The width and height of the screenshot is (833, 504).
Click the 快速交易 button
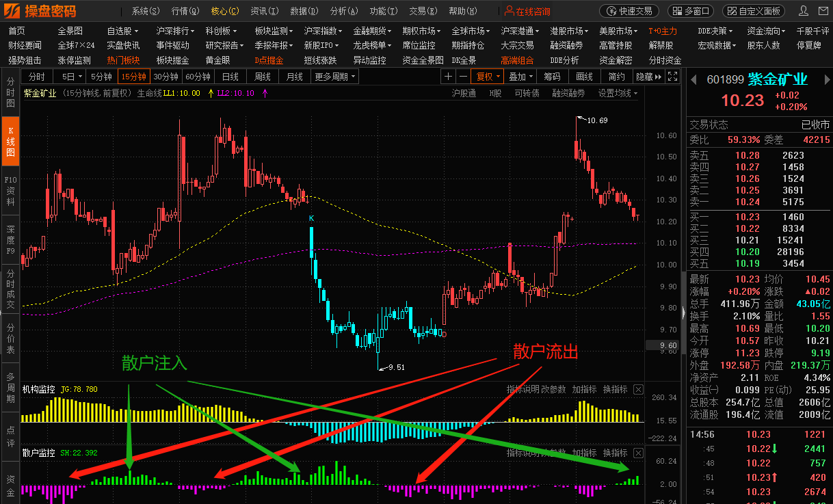[x=629, y=11]
